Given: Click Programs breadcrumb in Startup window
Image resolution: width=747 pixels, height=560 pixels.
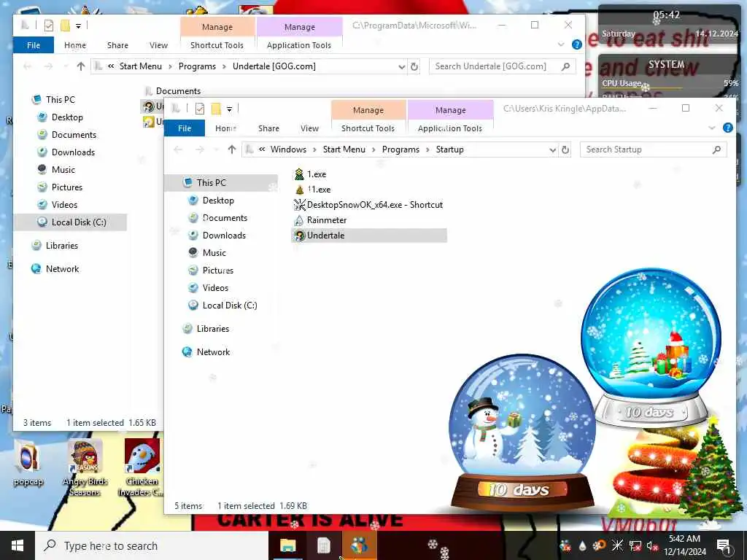Looking at the screenshot, I should point(400,149).
